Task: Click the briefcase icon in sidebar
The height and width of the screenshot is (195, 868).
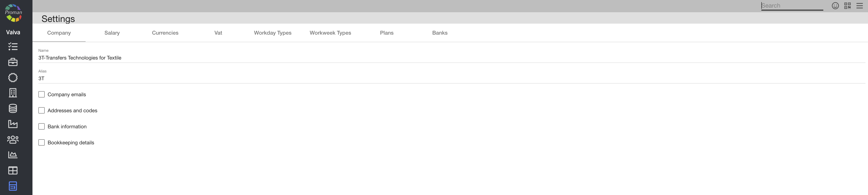Action: (x=13, y=62)
